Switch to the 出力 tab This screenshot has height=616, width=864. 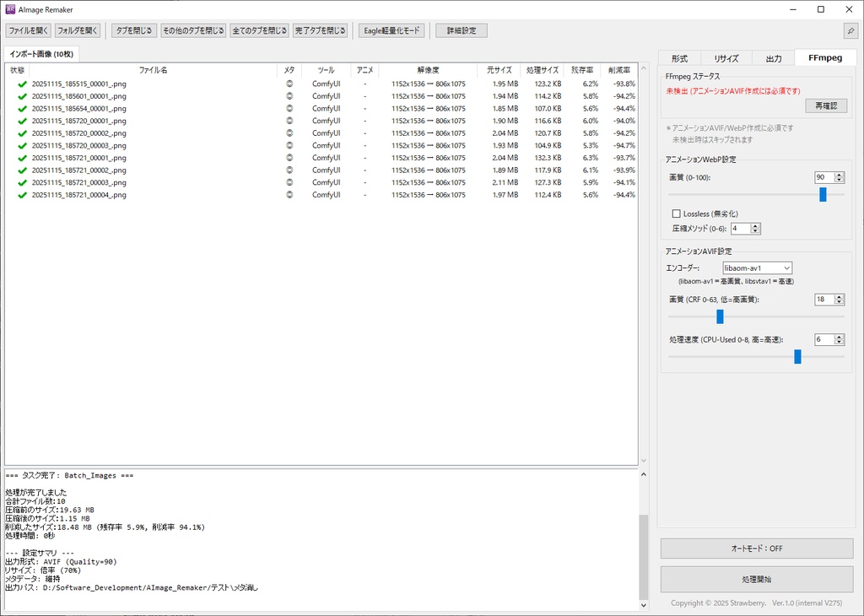point(775,57)
